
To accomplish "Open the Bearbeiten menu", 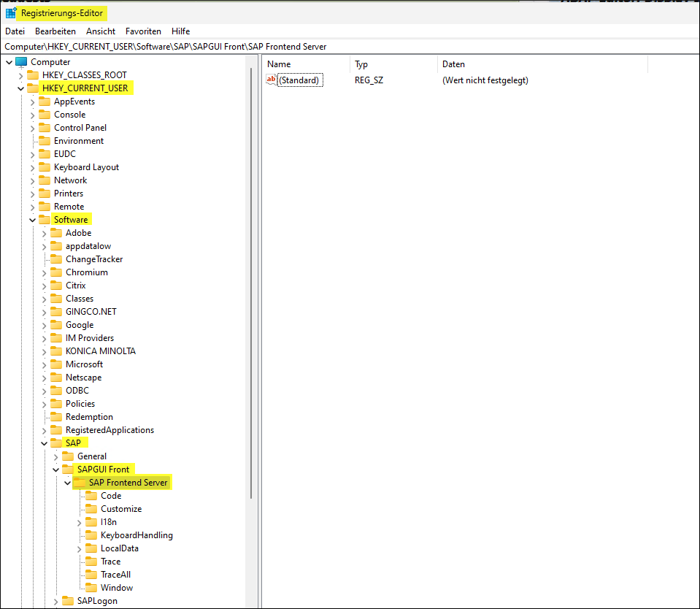I will (x=55, y=31).
